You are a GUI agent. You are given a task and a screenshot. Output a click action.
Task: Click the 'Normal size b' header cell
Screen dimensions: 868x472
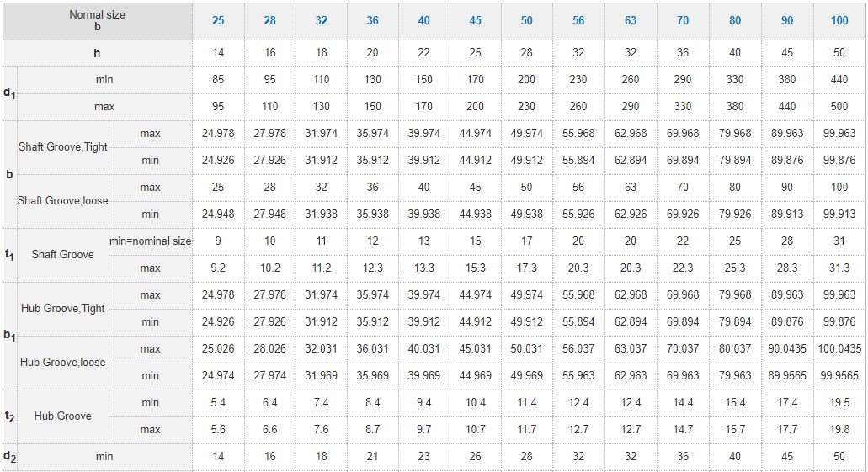pyautogui.click(x=97, y=20)
